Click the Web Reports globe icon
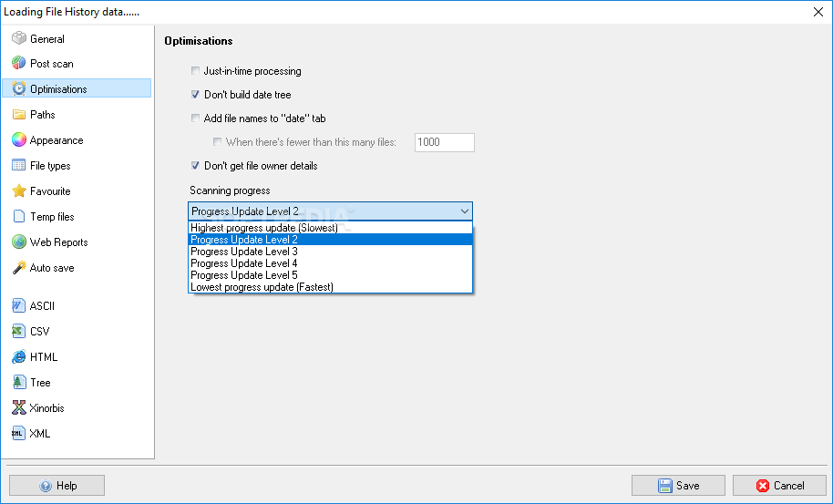The height and width of the screenshot is (504, 833). click(19, 242)
